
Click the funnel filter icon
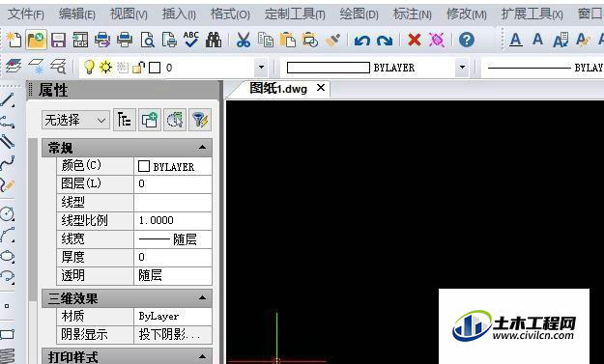point(200,120)
